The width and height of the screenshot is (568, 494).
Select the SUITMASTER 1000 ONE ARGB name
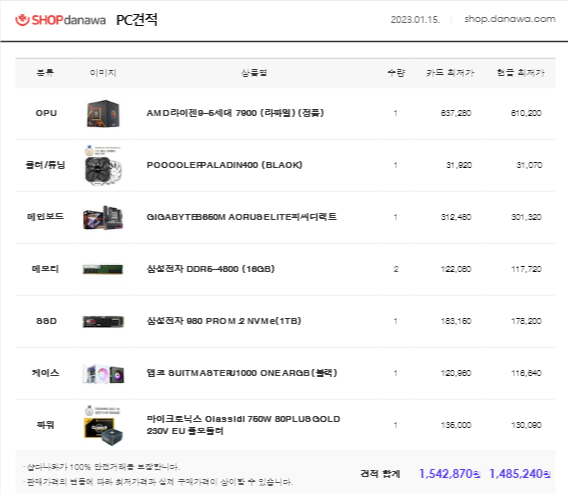coord(242,373)
